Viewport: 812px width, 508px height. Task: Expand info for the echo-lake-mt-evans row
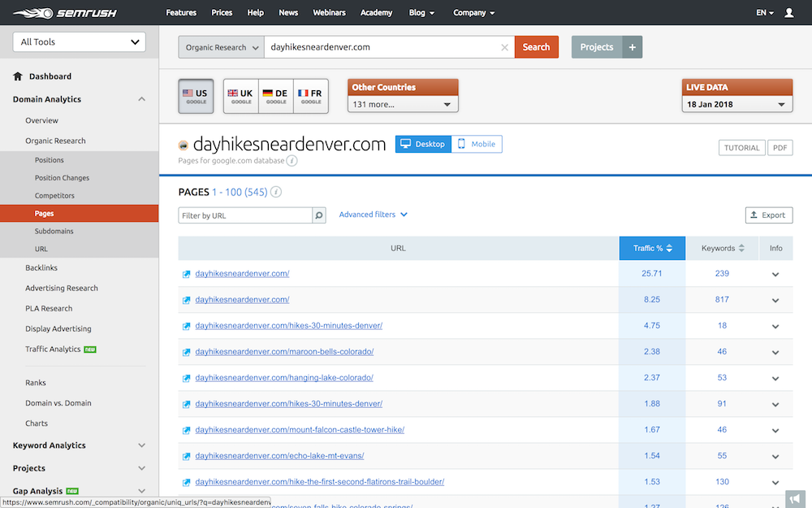[x=775, y=457]
